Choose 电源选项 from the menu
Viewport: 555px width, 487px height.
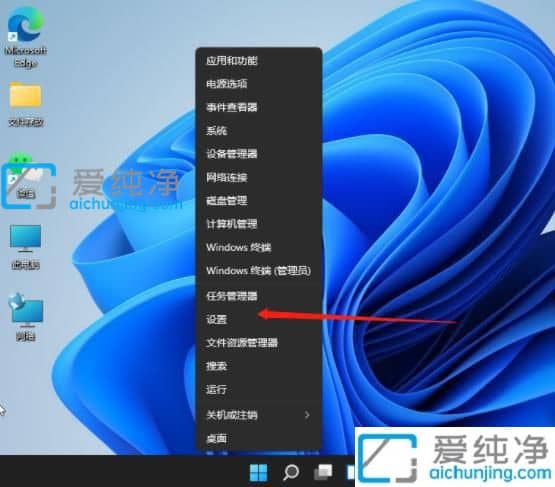(x=259, y=84)
